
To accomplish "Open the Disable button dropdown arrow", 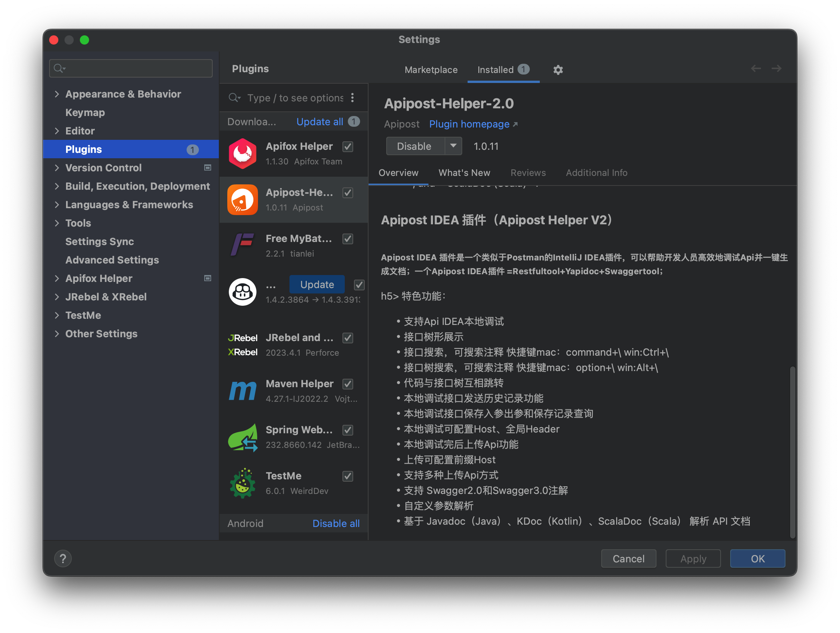I will pos(453,146).
